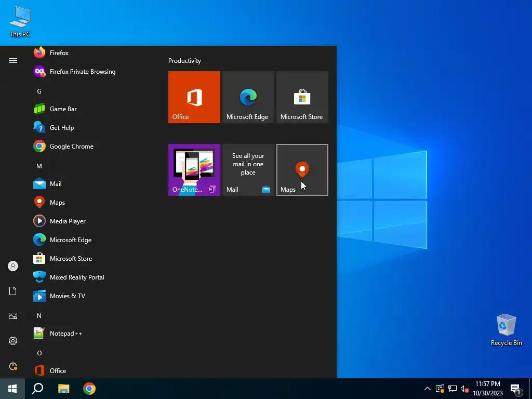This screenshot has width=532, height=399.
Task: Launch Google Chrome from the app list
Action: point(91,146)
